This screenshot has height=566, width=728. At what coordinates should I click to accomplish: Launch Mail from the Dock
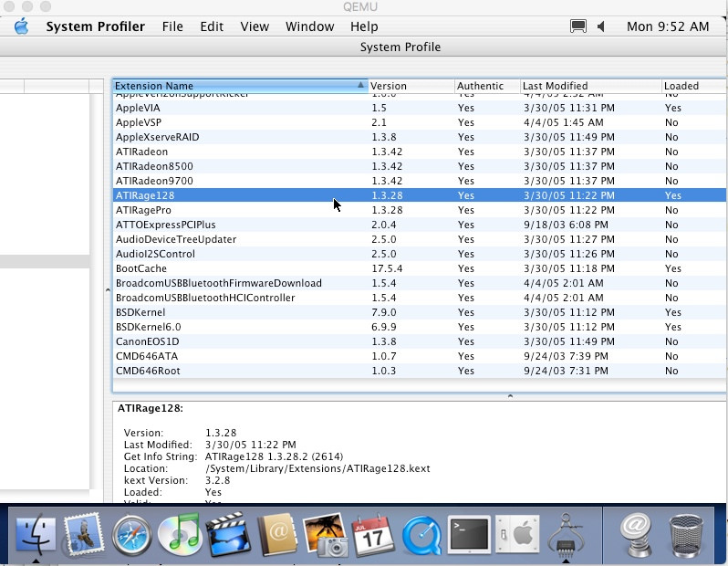tap(84, 534)
